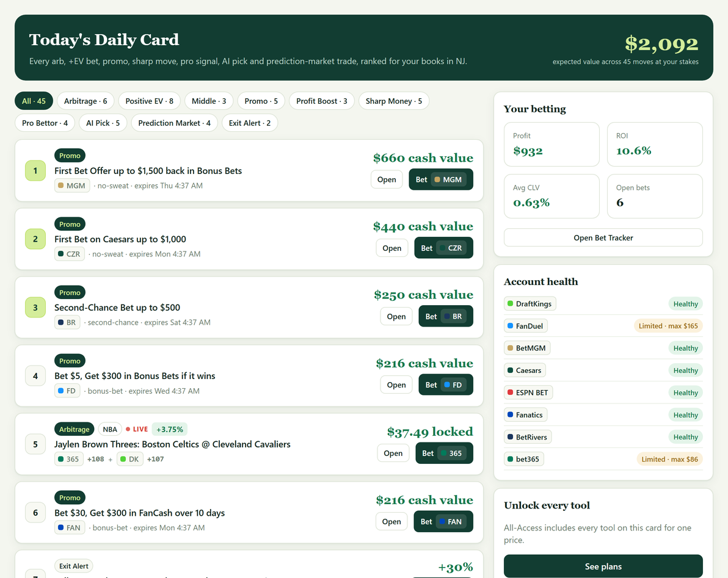Screen dimensions: 728x578
Task: Click the Arbitrage tag on row 5
Action: pos(75,430)
